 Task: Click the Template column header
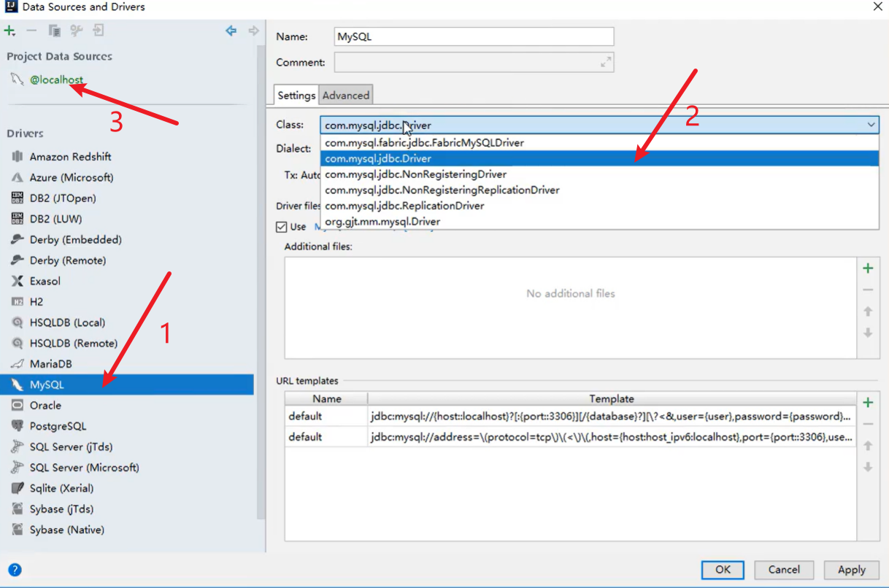(612, 399)
